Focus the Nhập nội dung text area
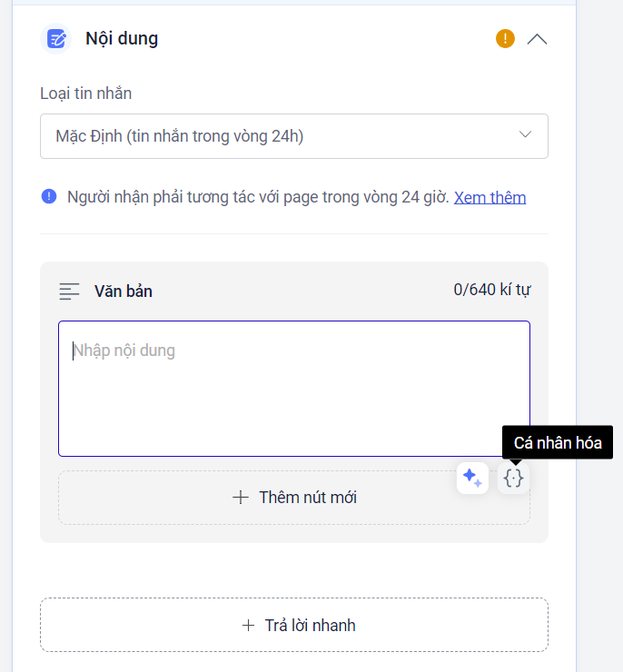This screenshot has width=623, height=672. [293, 388]
